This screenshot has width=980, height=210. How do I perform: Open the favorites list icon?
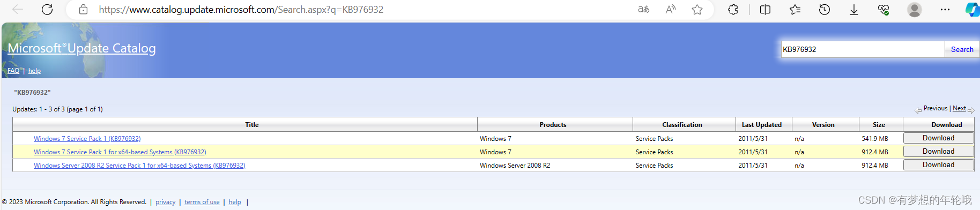[795, 10]
